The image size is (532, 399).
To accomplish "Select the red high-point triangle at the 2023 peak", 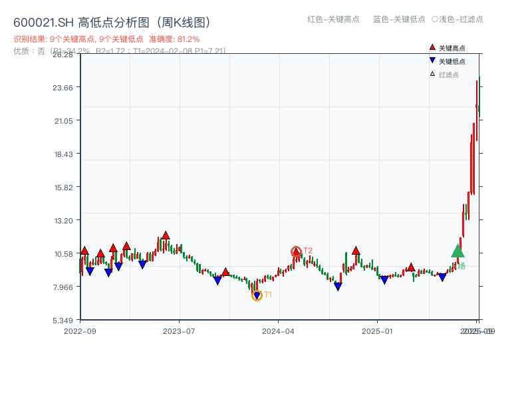I will (166, 235).
